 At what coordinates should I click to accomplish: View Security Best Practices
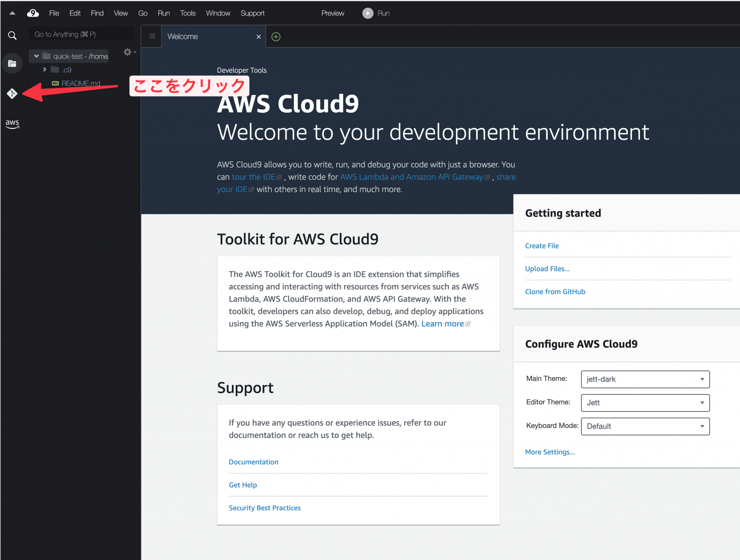pos(264,508)
